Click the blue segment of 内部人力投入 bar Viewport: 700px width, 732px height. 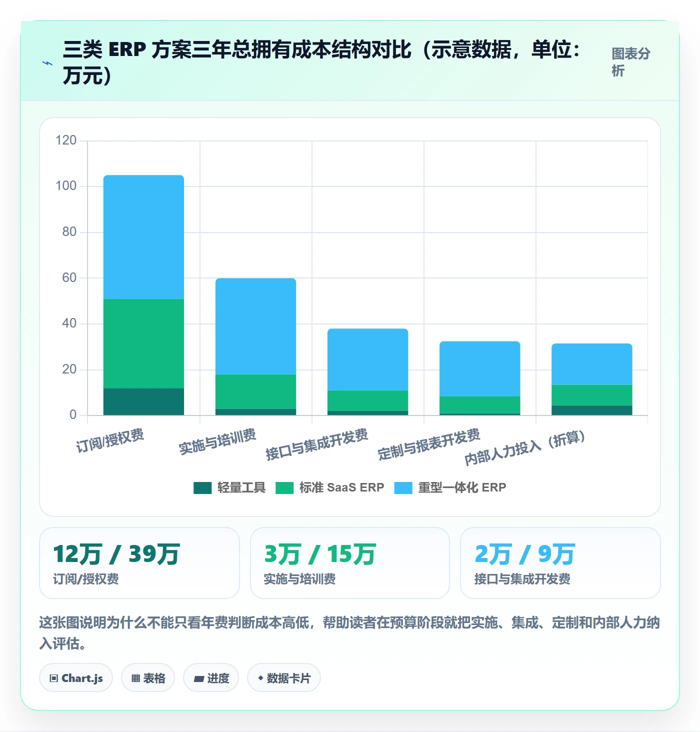pos(591,364)
